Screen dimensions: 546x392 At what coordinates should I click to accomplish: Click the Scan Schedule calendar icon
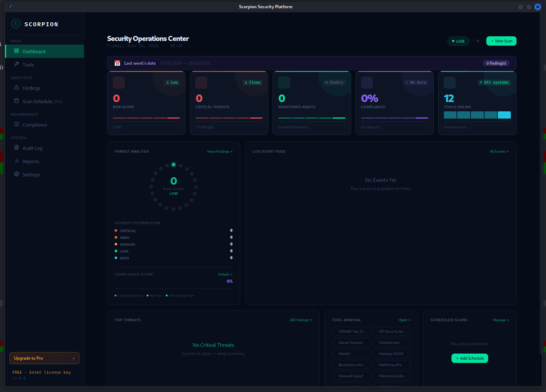click(17, 101)
